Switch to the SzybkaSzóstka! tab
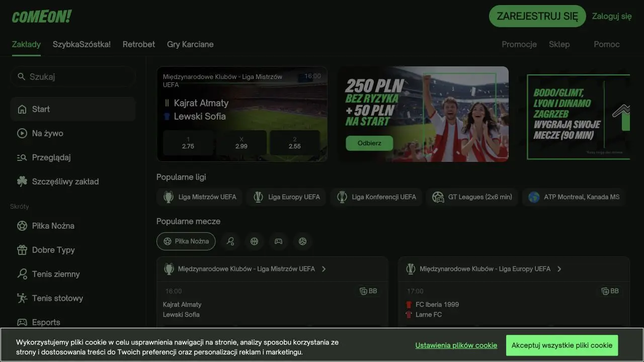 pos(82,44)
